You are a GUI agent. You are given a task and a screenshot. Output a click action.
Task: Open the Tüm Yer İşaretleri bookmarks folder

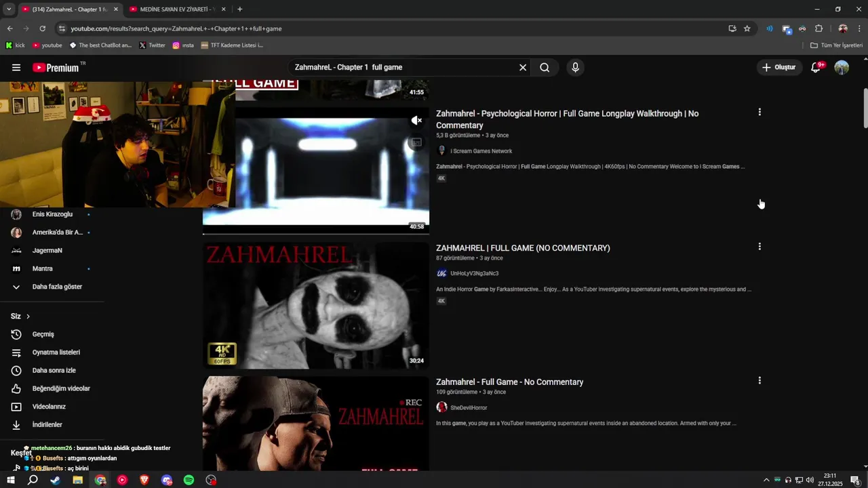click(836, 45)
